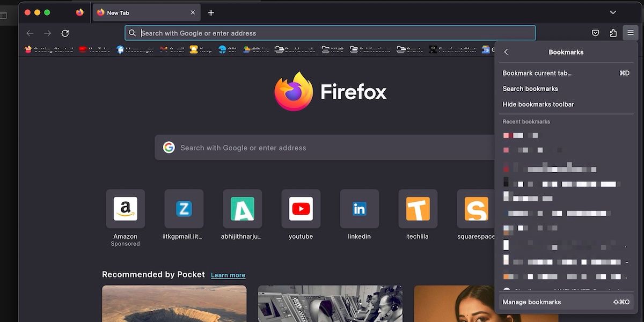
Task: Open the Keep bookmark from the toolbar
Action: 201,49
